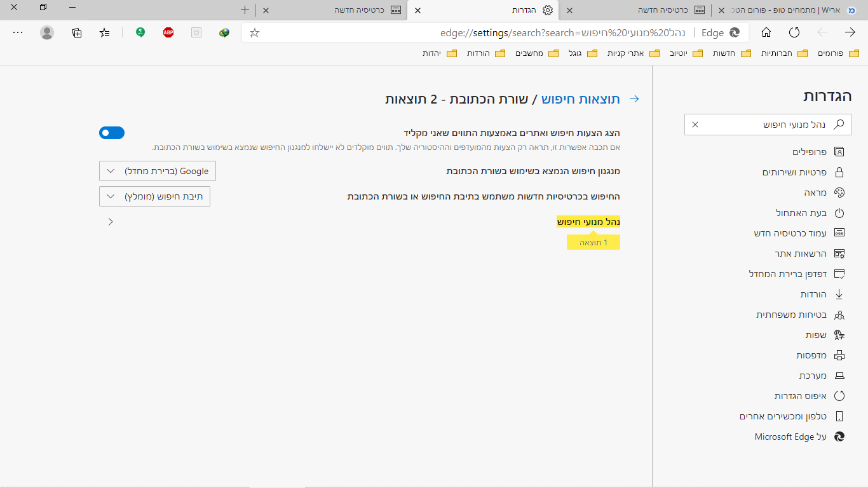Screen dimensions: 868x488
Task: Open the חדשות bookmarks folder
Action: (x=732, y=53)
